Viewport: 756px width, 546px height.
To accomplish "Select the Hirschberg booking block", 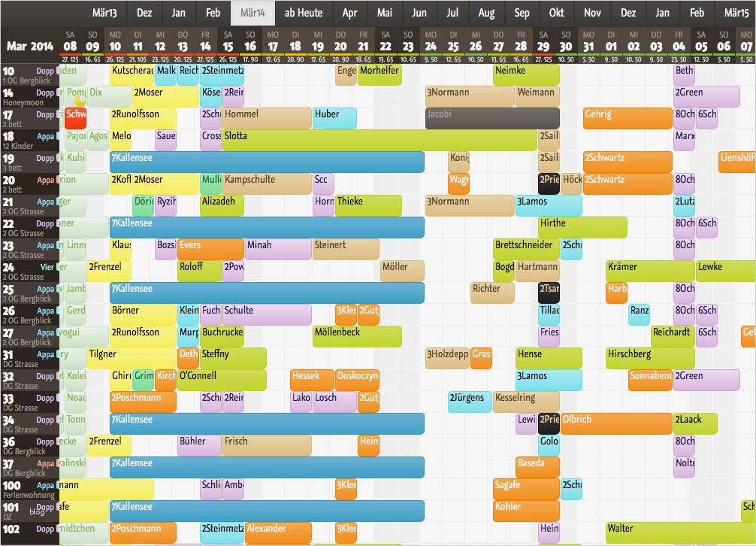I will coord(649,359).
